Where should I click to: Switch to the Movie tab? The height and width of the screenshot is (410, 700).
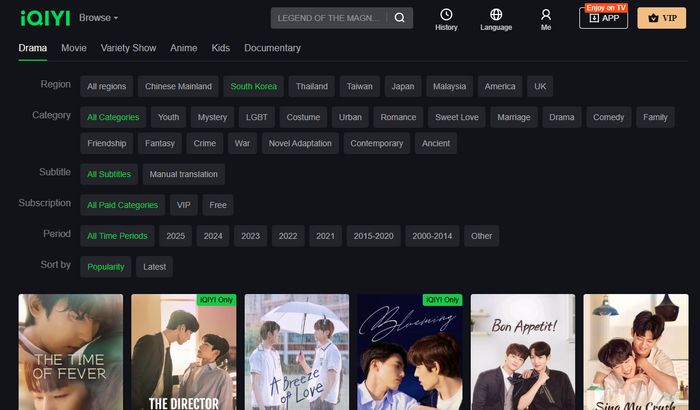pyautogui.click(x=74, y=48)
